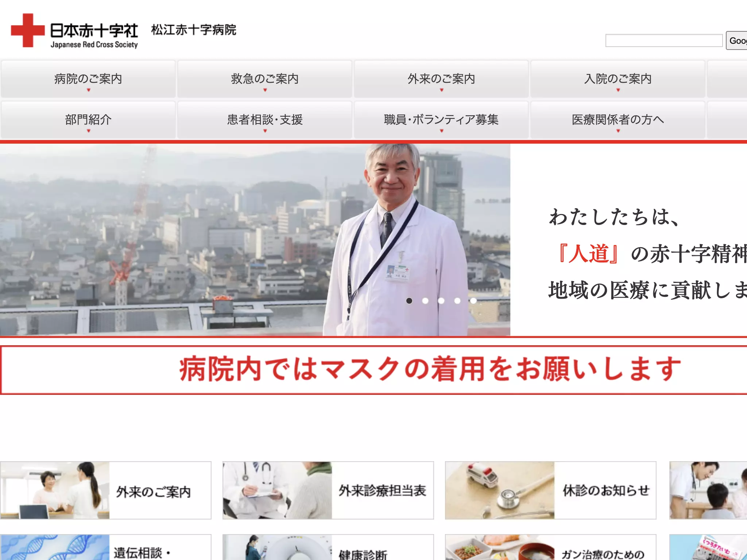This screenshot has width=747, height=560.
Task: Expand the 職員・ボランティア募集 menu
Action: pyautogui.click(x=441, y=120)
